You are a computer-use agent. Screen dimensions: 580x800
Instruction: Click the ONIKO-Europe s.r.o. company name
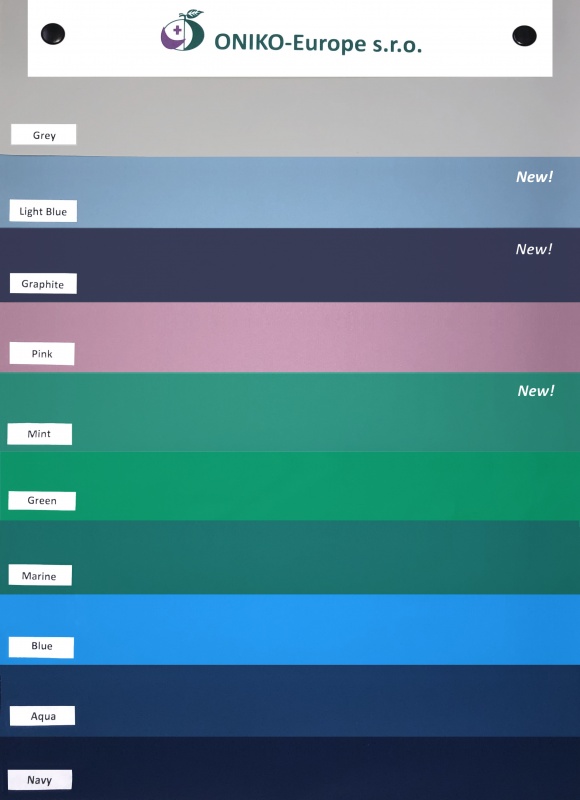pyautogui.click(x=318, y=43)
